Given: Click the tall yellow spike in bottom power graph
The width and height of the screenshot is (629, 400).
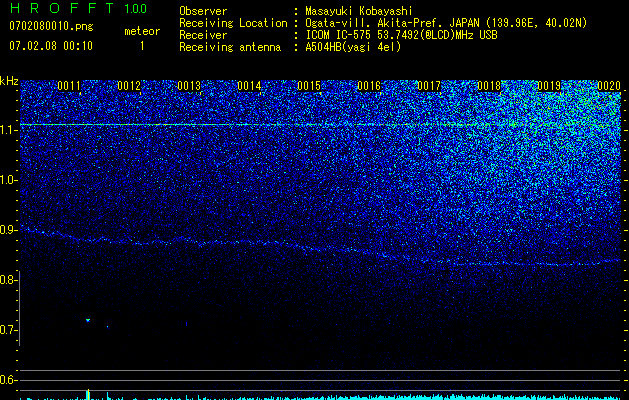Looking at the screenshot, I should click(88, 394).
